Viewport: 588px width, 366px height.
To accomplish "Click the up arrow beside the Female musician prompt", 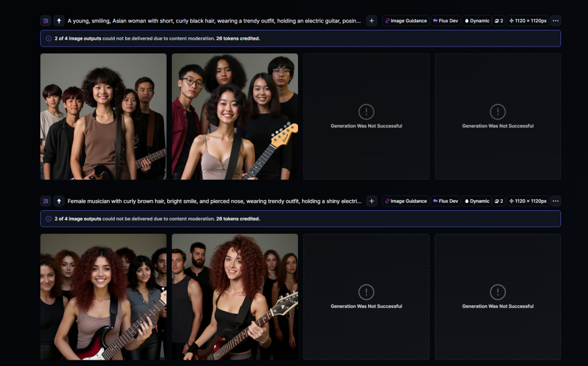I will click(59, 201).
